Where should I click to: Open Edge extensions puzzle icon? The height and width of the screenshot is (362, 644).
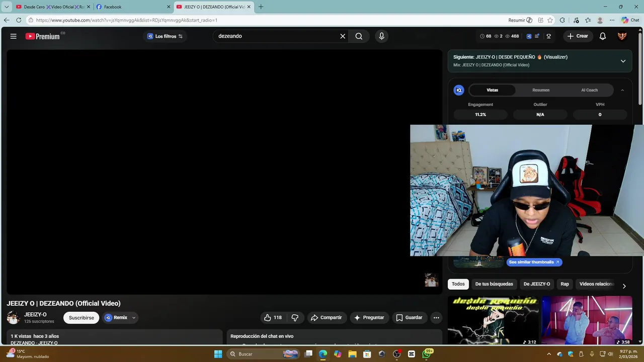562,20
